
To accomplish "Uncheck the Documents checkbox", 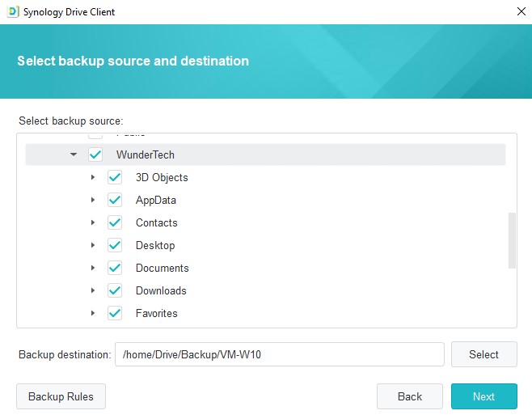I will click(115, 268).
